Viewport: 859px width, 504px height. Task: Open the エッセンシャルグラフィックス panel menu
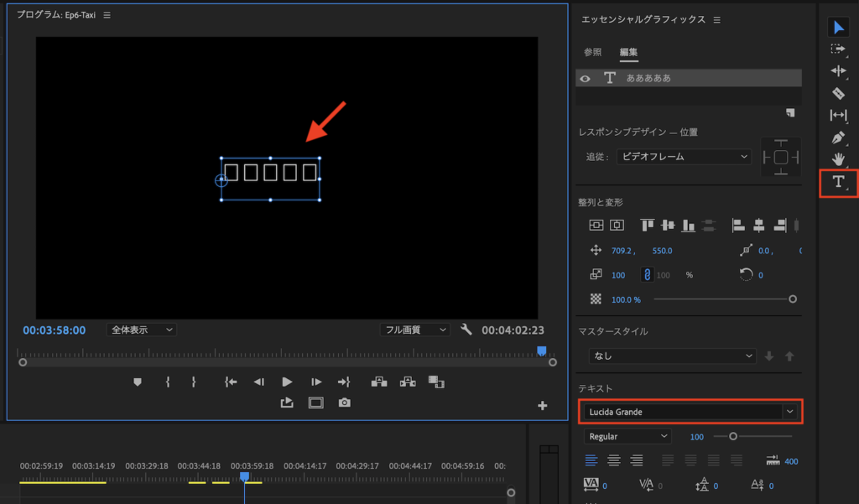tap(716, 18)
